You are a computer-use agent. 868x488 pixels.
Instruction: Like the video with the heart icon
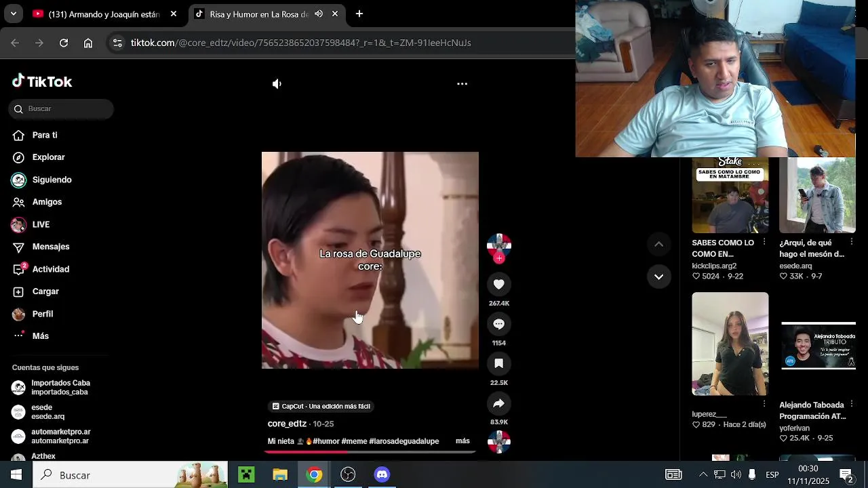[x=498, y=285]
